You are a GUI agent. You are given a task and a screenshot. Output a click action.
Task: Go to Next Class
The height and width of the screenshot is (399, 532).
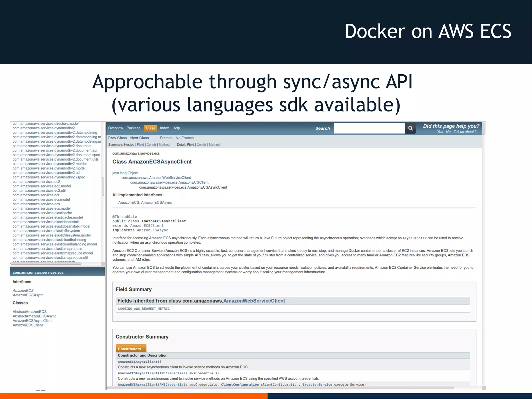click(x=139, y=138)
